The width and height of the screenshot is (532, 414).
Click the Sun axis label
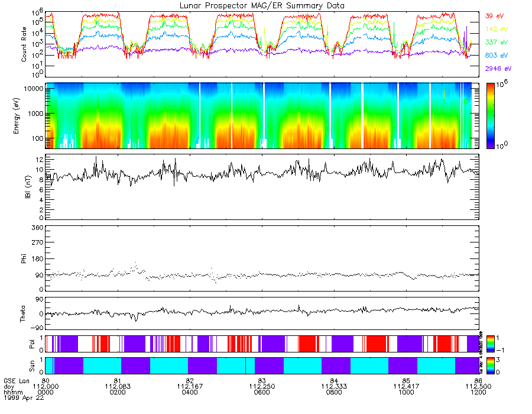point(32,366)
